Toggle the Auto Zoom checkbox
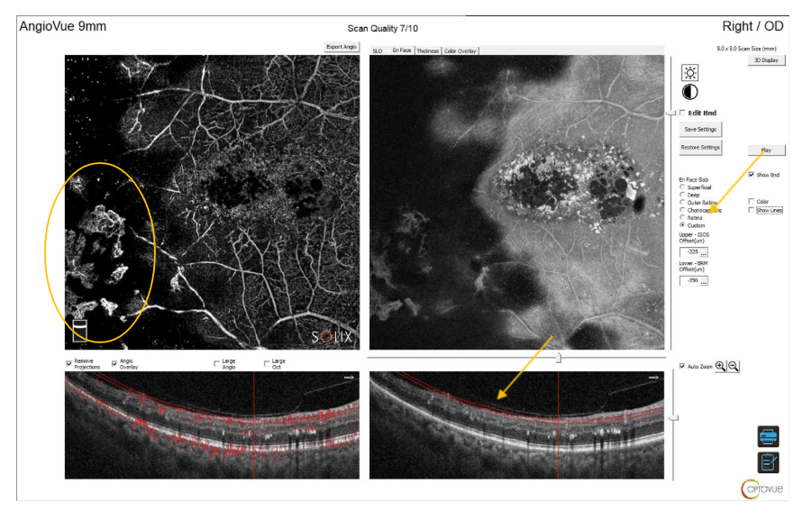Viewport: 812px width, 510px height. (x=682, y=366)
